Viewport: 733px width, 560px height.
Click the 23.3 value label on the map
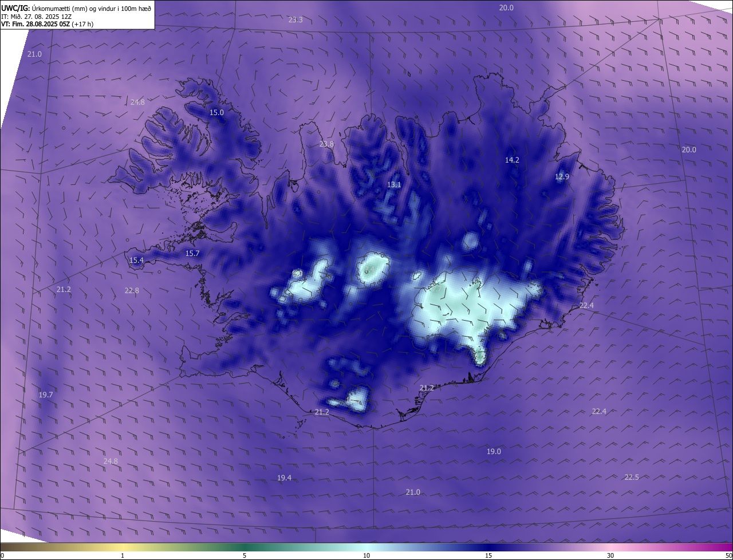tap(295, 19)
